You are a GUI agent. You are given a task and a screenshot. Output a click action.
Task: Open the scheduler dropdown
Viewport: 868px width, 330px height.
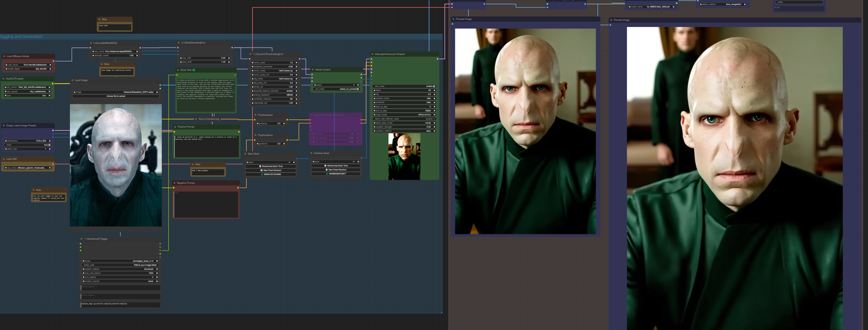click(405, 102)
